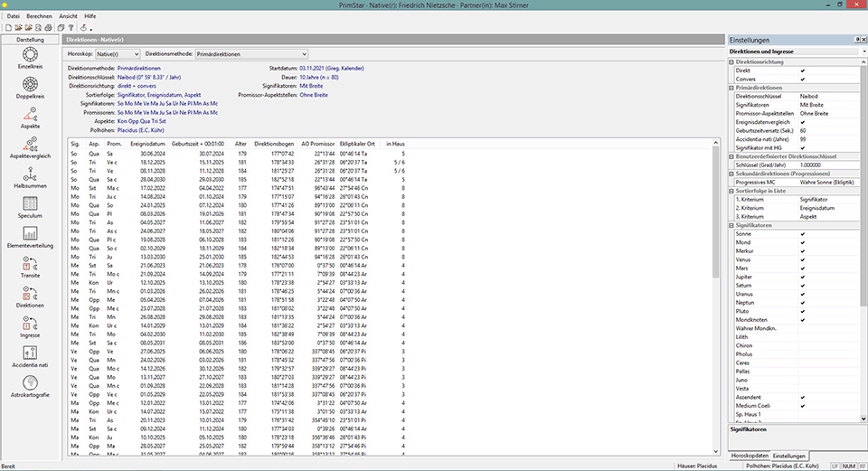The width and height of the screenshot is (868, 471).
Task: Click the table's vertical scrollbar
Action: tap(716, 297)
